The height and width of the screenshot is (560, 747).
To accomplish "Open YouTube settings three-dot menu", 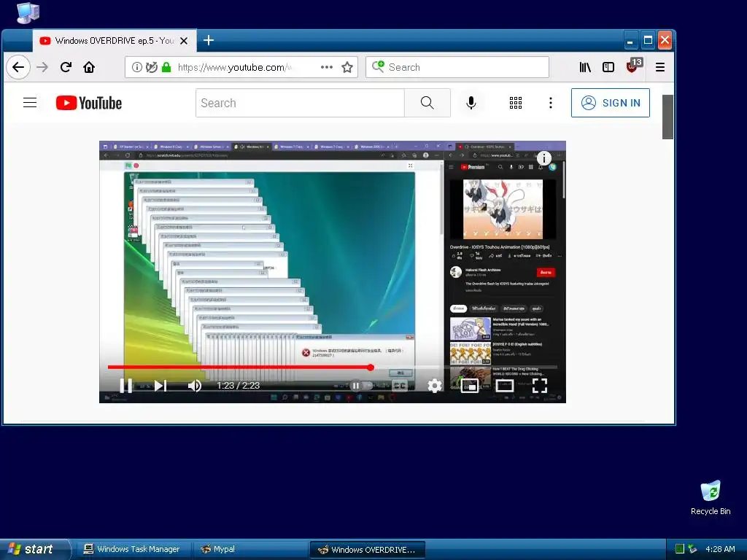I will tap(551, 103).
